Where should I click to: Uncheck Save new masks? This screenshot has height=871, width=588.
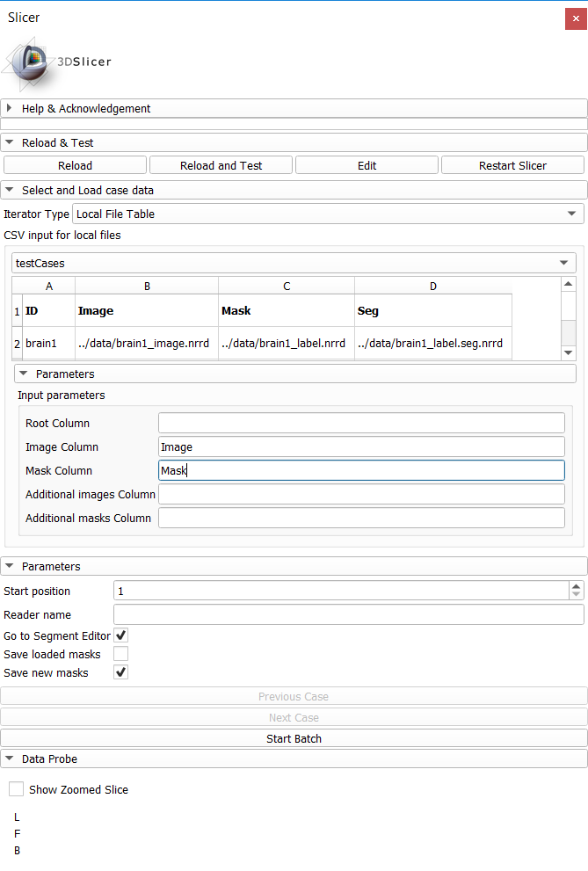120,672
